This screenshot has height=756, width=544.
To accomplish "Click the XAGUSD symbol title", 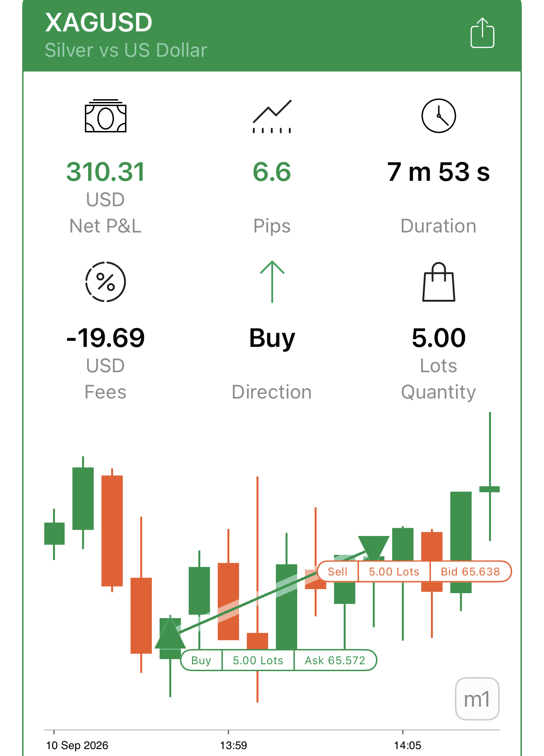I will (x=99, y=22).
